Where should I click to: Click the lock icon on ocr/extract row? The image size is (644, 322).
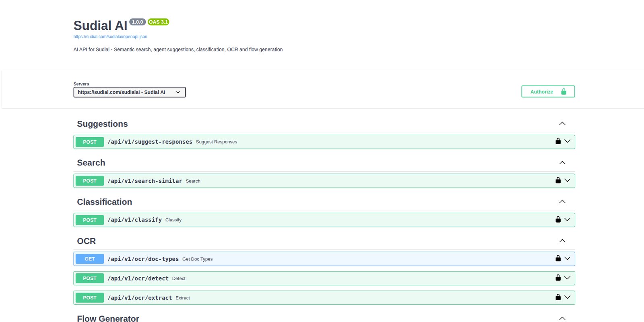pos(558,297)
